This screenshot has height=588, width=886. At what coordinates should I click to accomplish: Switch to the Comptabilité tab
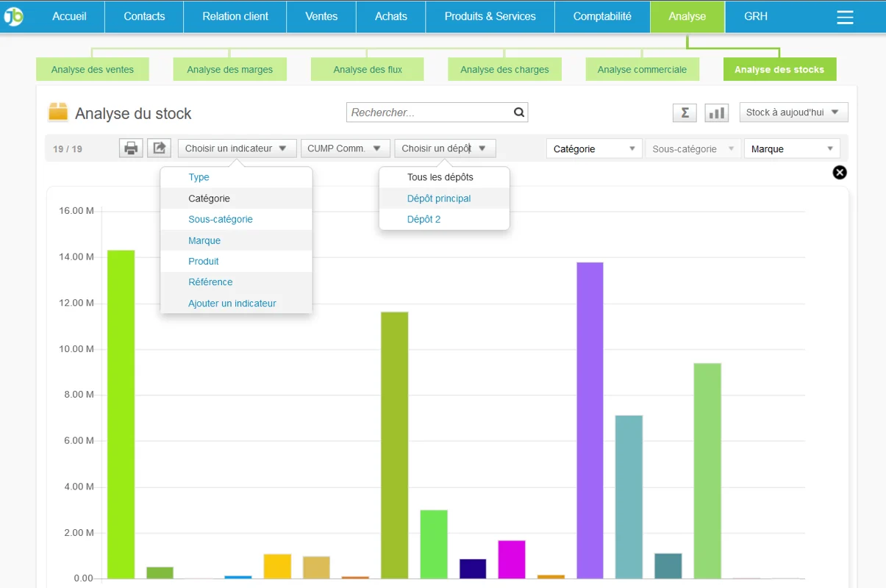click(602, 15)
